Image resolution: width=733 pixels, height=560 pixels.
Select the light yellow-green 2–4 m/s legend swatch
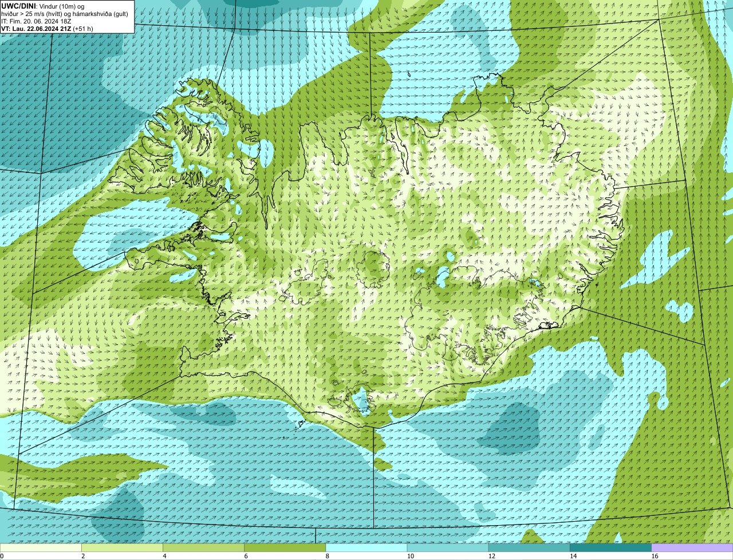point(123,548)
